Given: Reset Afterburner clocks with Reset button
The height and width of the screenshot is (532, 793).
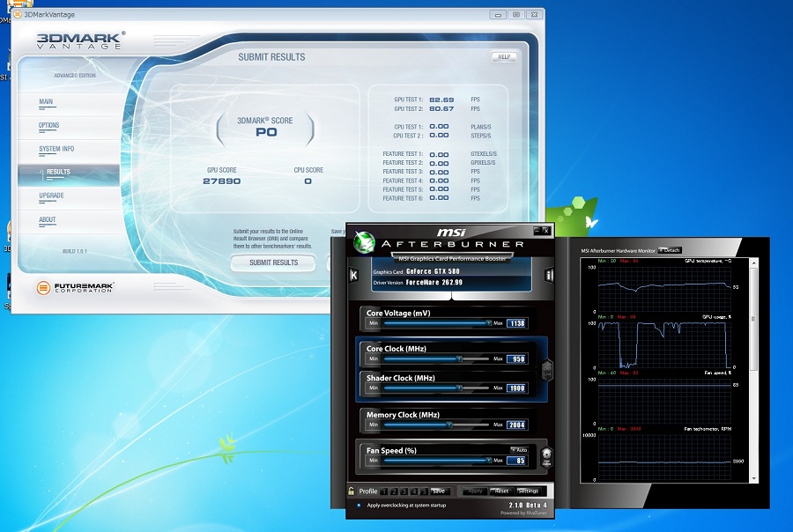Looking at the screenshot, I should click(501, 491).
